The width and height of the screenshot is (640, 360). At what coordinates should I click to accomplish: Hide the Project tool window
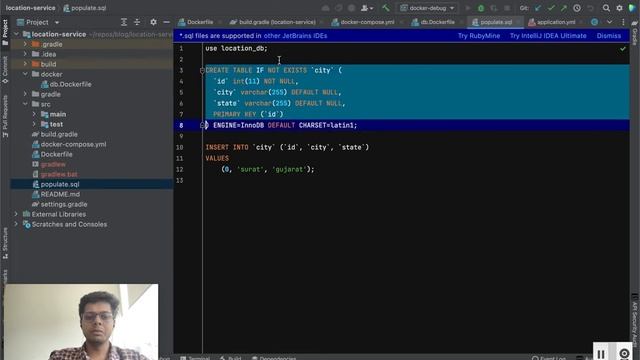pyautogui.click(x=167, y=22)
